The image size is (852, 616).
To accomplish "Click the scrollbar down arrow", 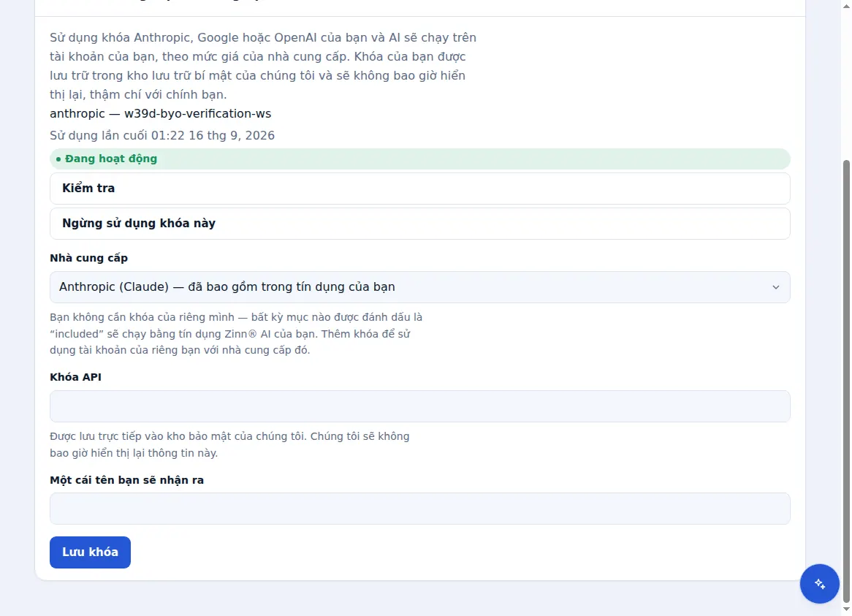I will (846, 610).
